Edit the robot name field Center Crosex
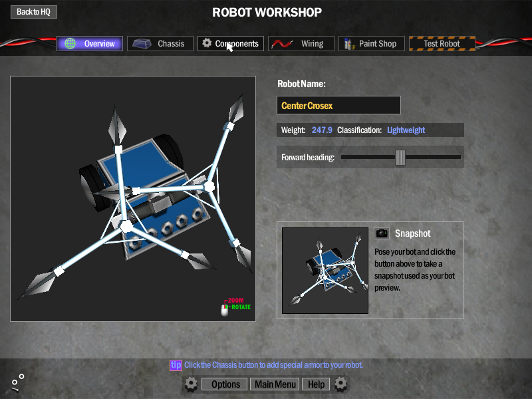Screen dimensions: 532x399 pos(338,105)
